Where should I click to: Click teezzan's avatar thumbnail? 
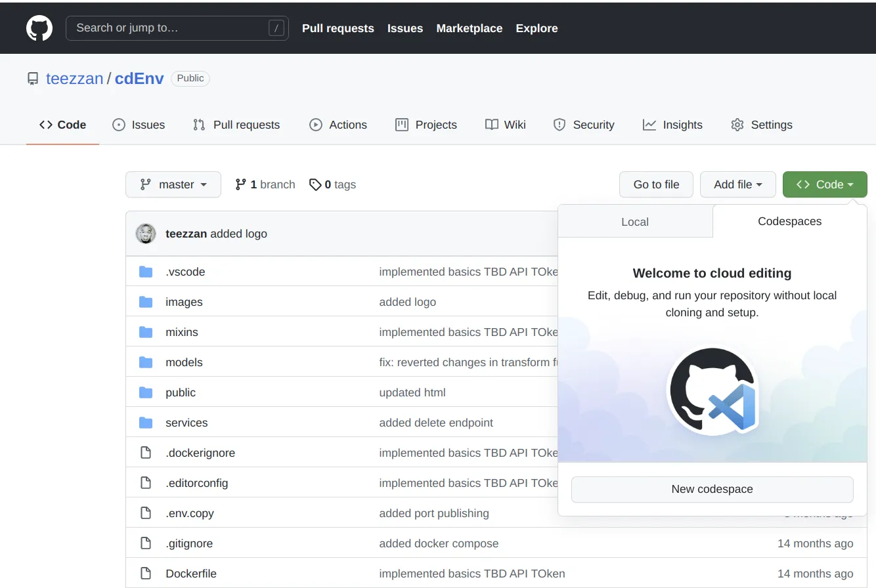[x=146, y=234]
